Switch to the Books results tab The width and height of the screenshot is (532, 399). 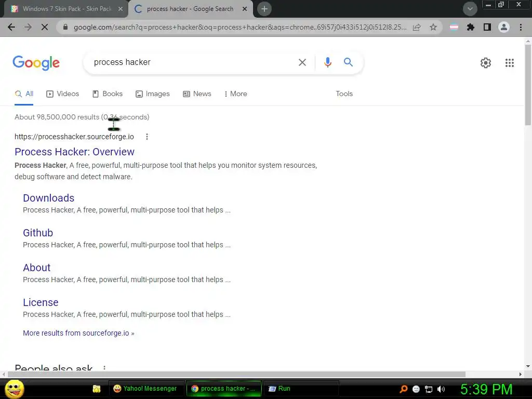[108, 94]
